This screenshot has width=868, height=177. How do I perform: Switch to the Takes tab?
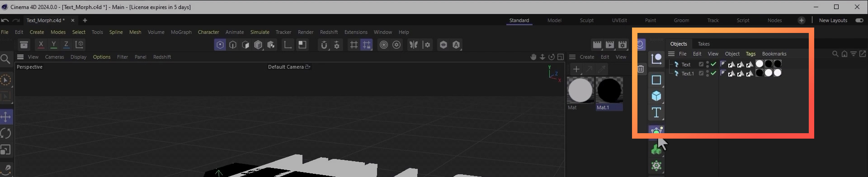click(x=704, y=44)
